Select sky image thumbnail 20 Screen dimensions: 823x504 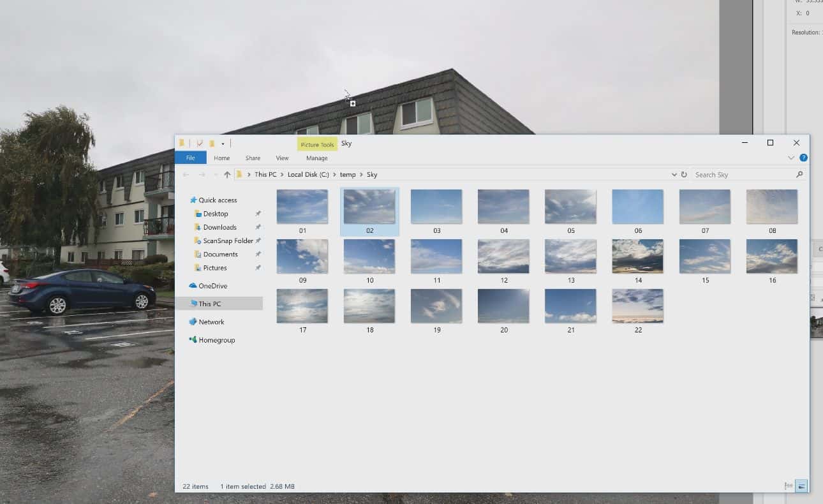503,306
